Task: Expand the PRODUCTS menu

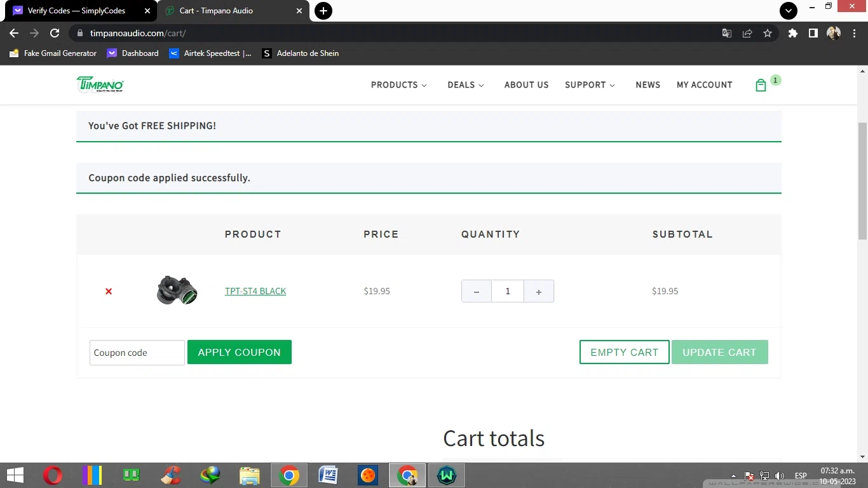Action: pyautogui.click(x=399, y=85)
